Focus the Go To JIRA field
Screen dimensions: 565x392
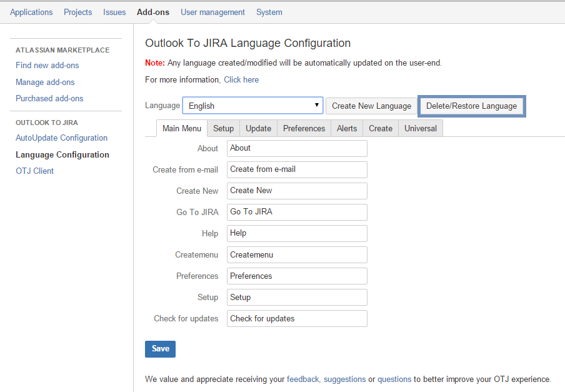click(x=297, y=212)
